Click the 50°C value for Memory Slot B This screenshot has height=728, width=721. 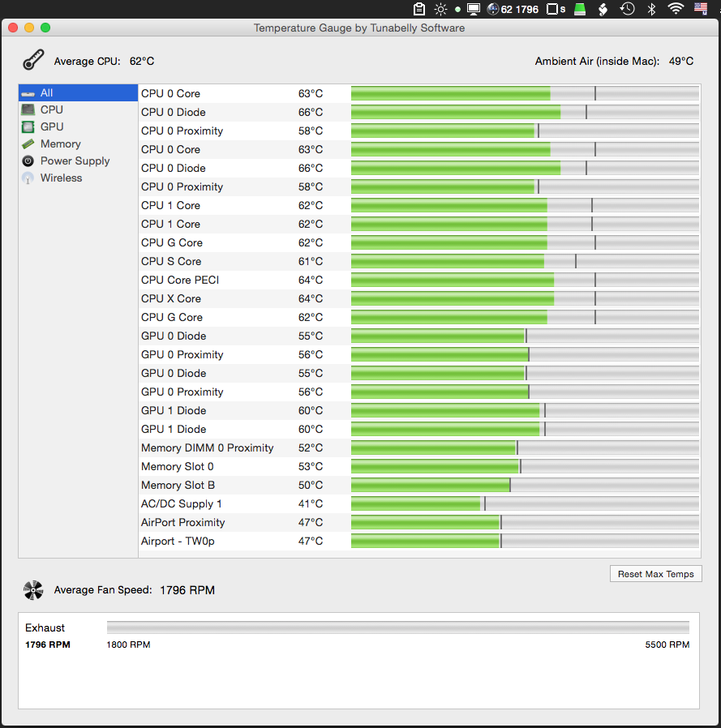pos(311,485)
